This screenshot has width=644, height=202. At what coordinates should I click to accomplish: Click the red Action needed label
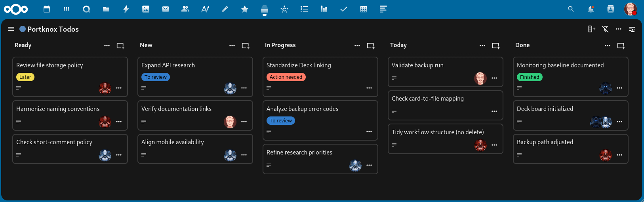pos(286,77)
